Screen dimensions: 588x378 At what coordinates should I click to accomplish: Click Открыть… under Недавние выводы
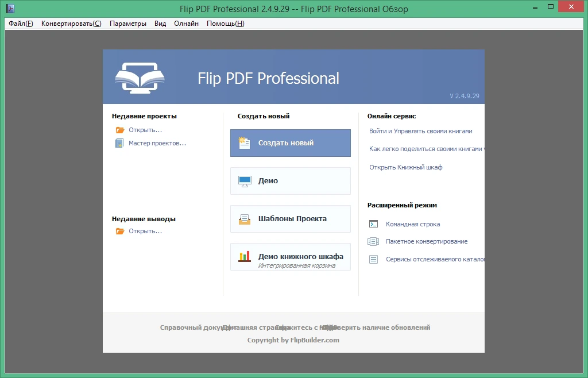click(145, 231)
